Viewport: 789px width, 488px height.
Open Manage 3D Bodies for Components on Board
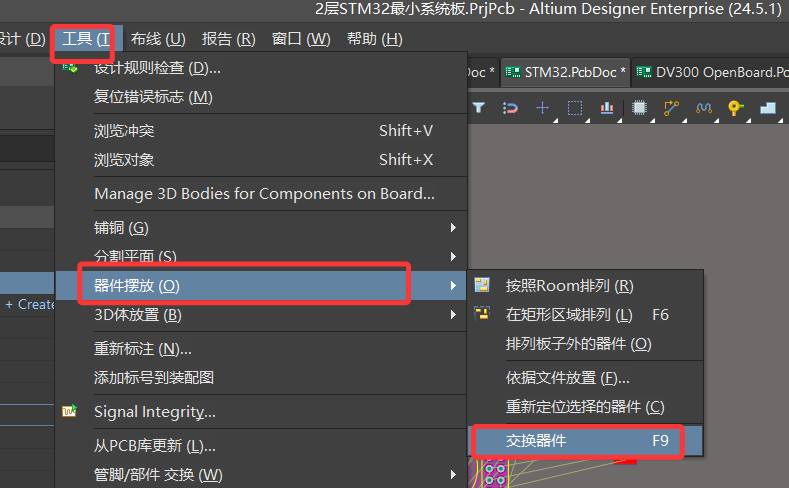pyautogui.click(x=261, y=194)
